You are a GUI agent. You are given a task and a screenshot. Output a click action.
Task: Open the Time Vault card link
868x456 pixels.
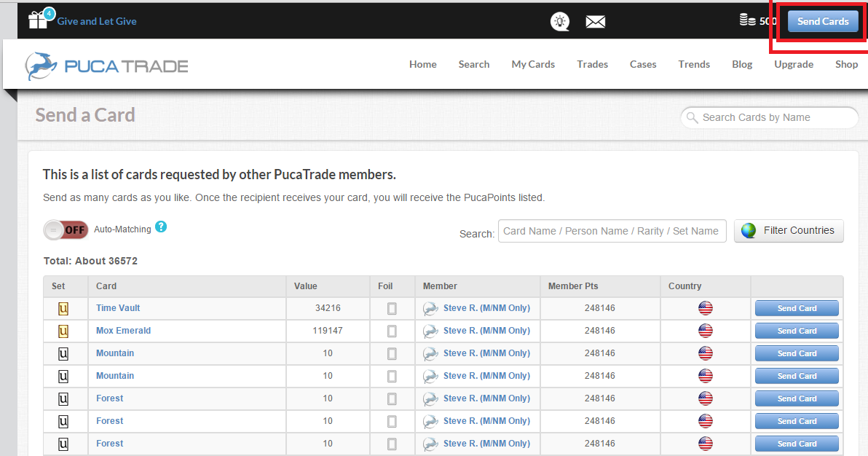tap(118, 308)
